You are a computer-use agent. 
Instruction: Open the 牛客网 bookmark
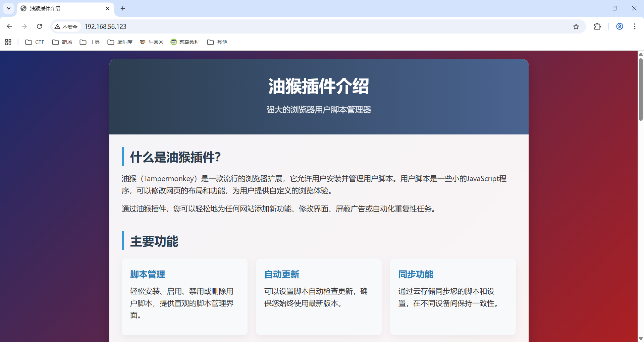click(x=152, y=42)
